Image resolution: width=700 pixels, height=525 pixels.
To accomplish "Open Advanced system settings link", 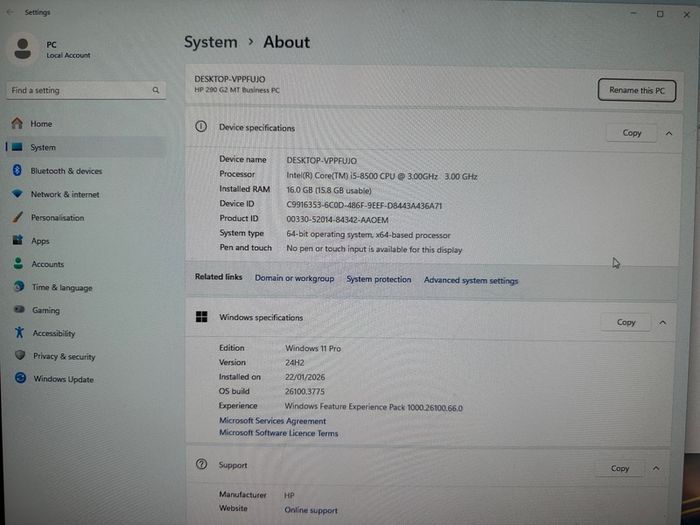I will coord(471,280).
